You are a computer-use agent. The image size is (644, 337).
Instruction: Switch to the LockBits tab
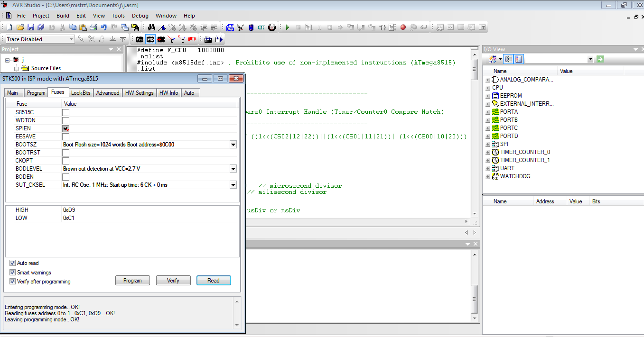click(80, 93)
